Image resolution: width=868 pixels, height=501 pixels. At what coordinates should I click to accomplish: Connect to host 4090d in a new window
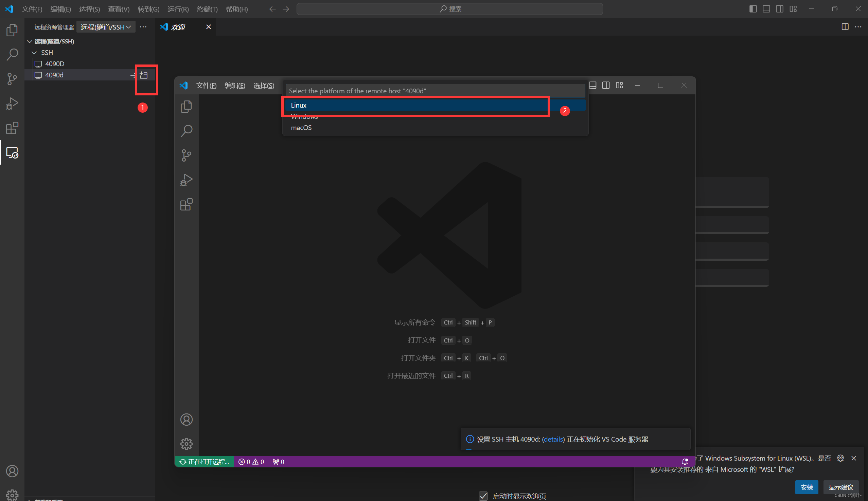point(144,75)
